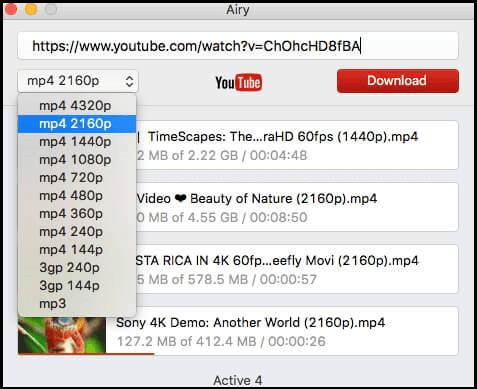Open the mp4 2160p format dropdown
Viewport: 477px width, 389px height.
point(78,81)
